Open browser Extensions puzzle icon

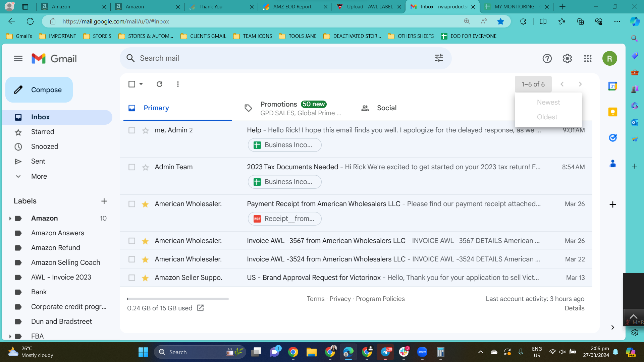523,21
